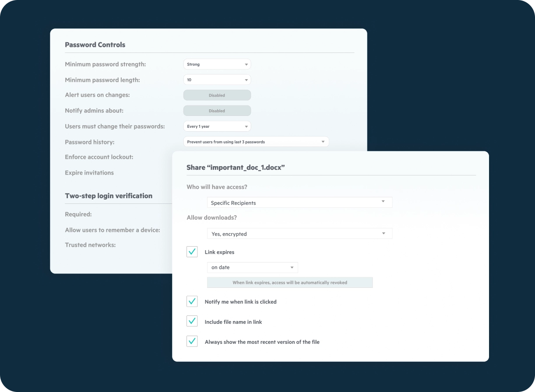
Task: Click the 'Enforce account lockout' setting label
Action: tap(99, 157)
